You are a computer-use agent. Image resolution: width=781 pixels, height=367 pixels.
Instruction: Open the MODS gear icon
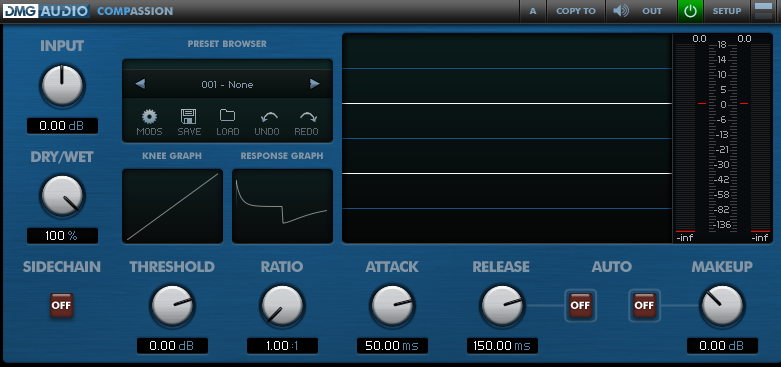149,122
